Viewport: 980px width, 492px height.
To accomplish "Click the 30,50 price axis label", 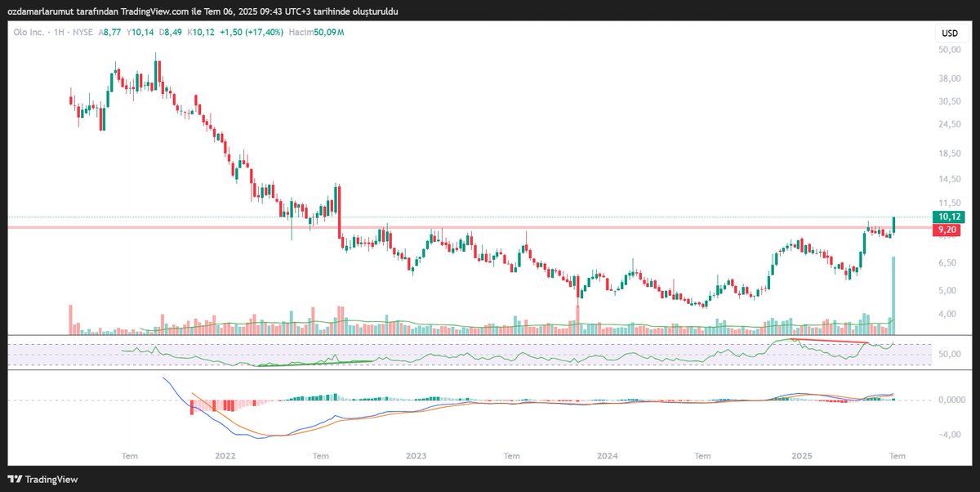I will click(x=949, y=101).
